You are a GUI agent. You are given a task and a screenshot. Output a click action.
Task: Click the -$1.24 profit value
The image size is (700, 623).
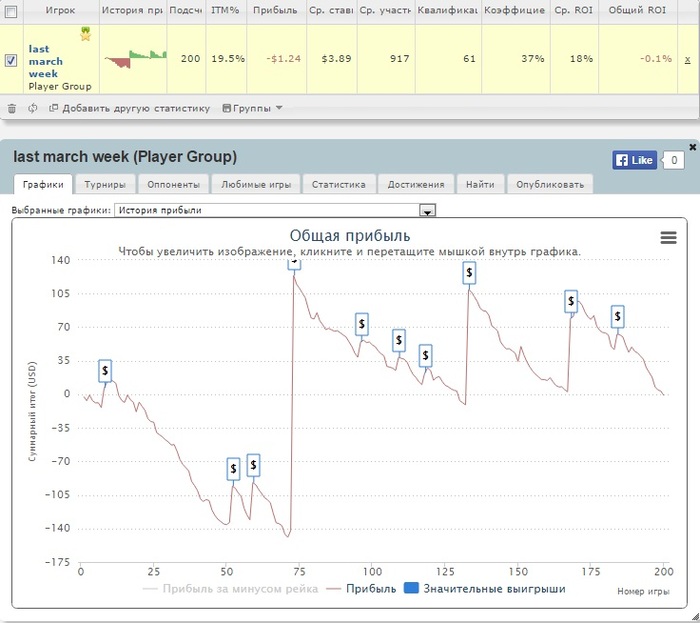(x=283, y=59)
